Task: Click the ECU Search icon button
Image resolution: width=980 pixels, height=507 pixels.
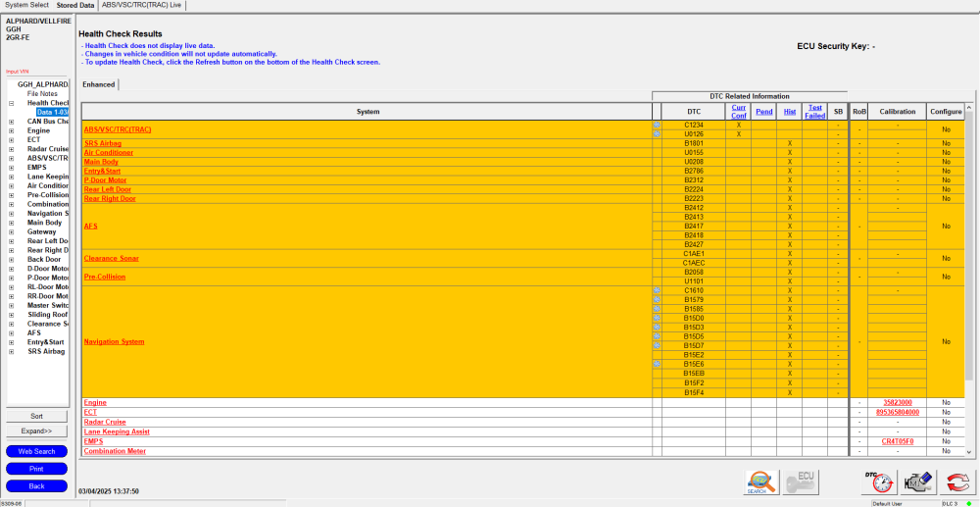Action: 761,482
